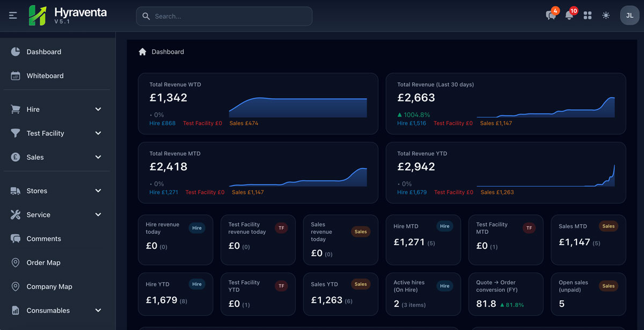Click the Hire badge on Active hires
Viewport: 644px width, 330px height.
(445, 286)
